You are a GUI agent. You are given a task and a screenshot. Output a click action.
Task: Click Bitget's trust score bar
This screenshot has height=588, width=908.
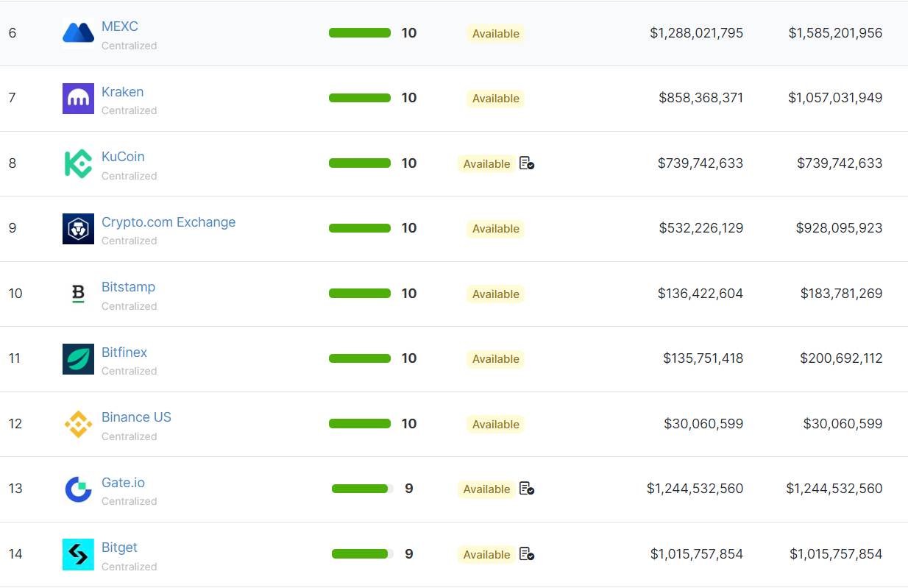362,554
